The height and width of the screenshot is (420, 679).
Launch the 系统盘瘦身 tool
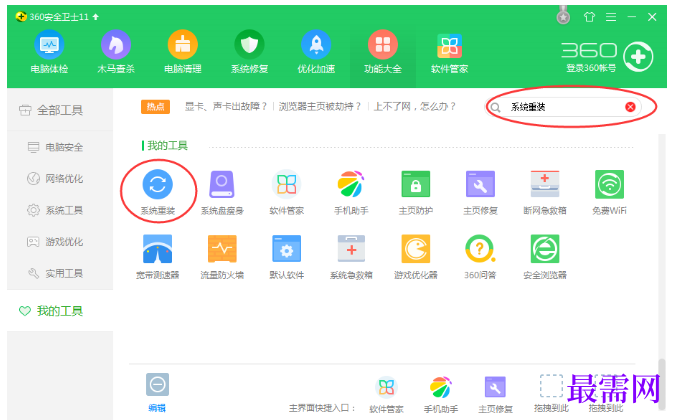222,192
